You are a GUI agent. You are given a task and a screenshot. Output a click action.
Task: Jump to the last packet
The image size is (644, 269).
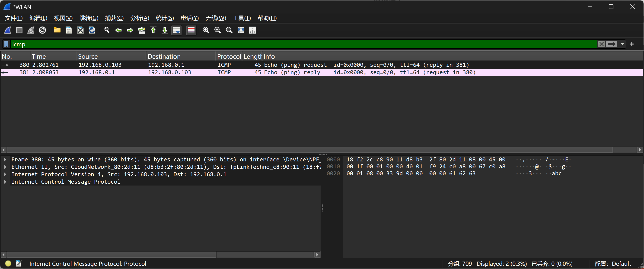pos(165,30)
